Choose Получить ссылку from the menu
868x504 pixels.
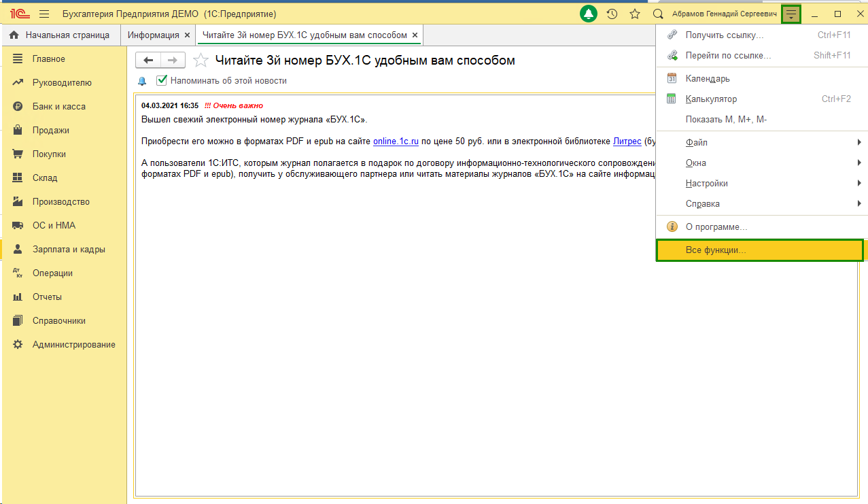tap(762, 35)
